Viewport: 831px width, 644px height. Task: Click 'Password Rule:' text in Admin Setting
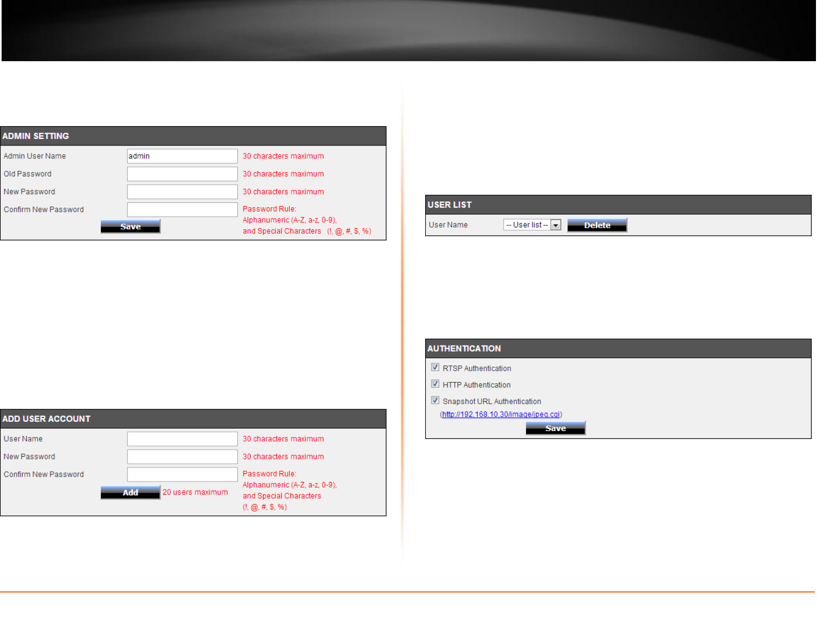point(269,209)
